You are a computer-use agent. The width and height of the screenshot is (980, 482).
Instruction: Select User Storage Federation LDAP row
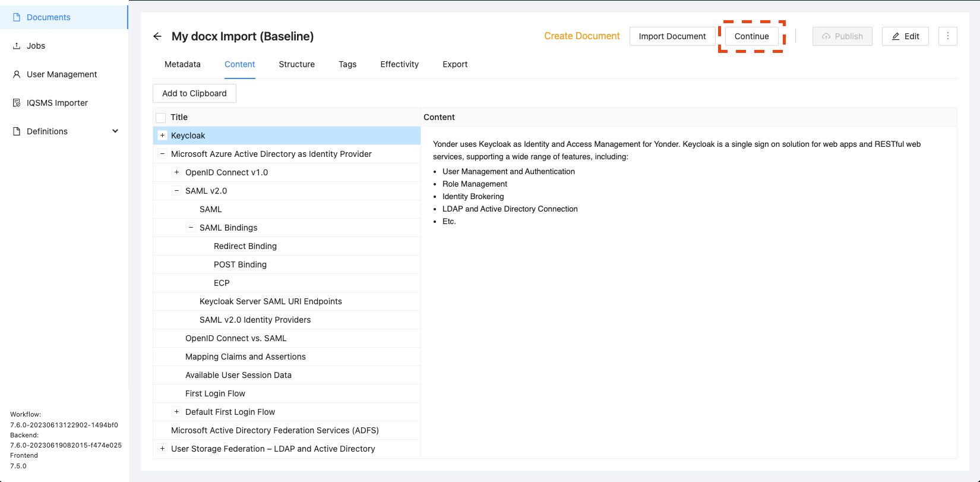point(287,449)
